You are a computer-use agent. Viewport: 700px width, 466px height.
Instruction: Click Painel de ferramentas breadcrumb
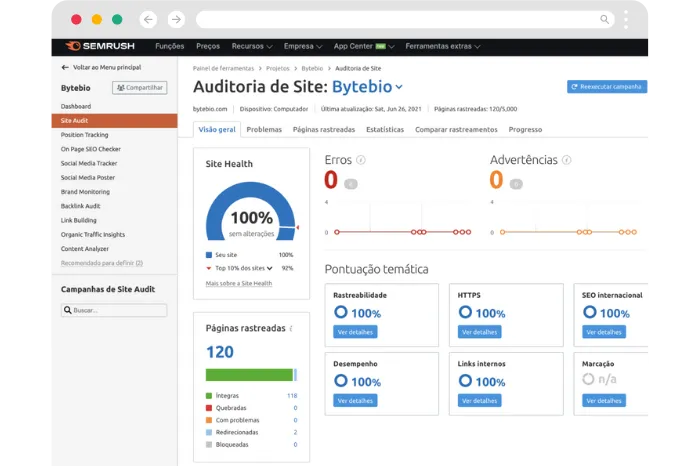coord(223,68)
